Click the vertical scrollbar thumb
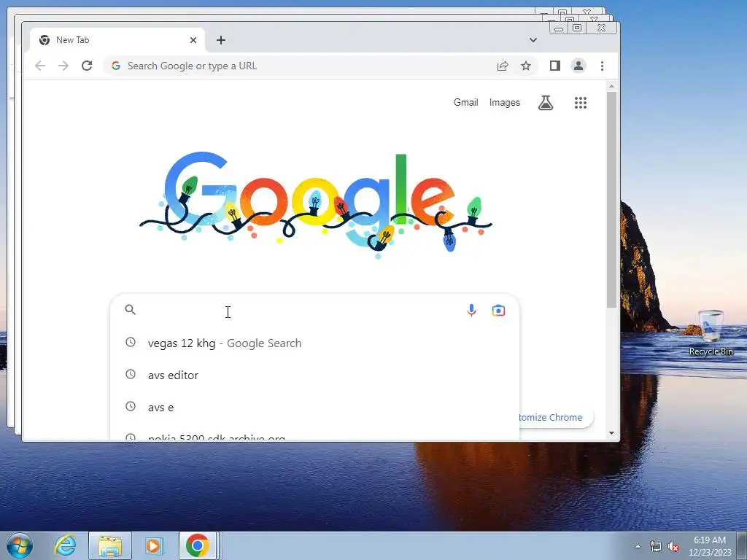This screenshot has width=747, height=560. click(x=612, y=200)
